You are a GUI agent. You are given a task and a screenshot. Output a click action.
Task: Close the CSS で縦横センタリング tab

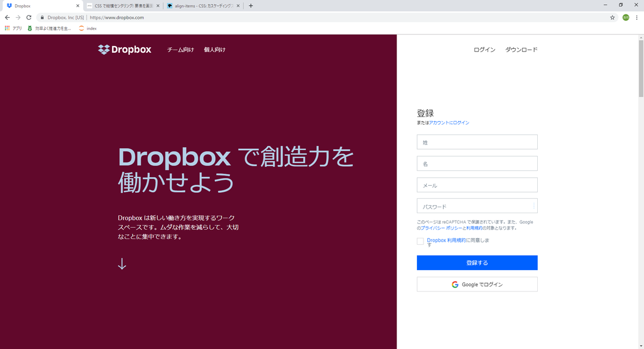pos(158,6)
